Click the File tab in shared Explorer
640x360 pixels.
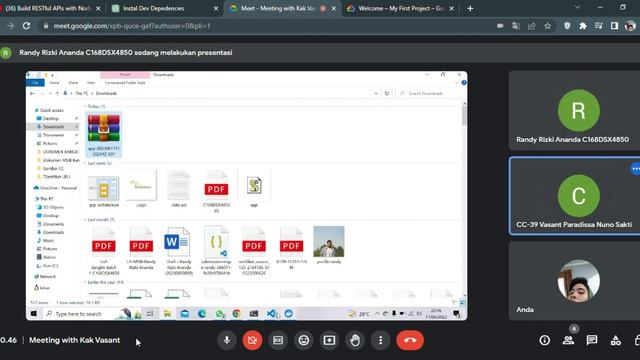[x=36, y=82]
